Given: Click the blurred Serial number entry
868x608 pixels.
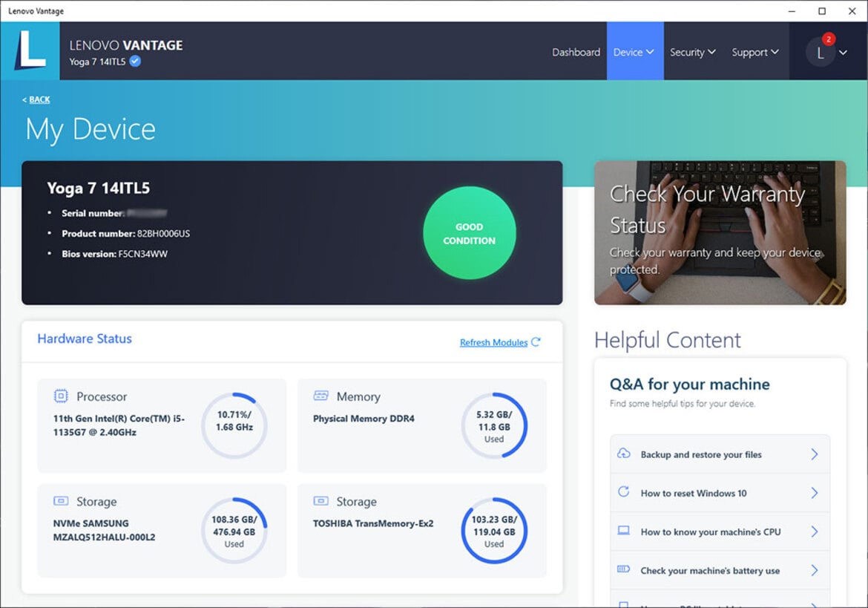Looking at the screenshot, I should click(x=114, y=213).
